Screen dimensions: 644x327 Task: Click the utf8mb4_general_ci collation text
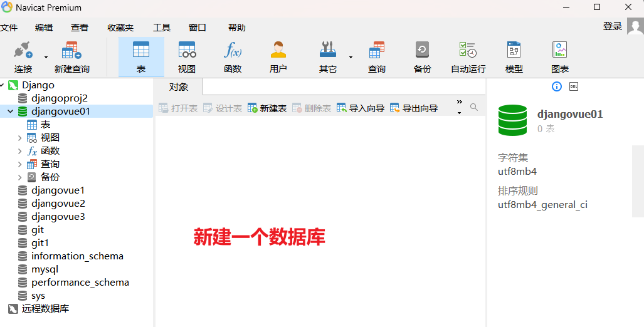pos(542,205)
